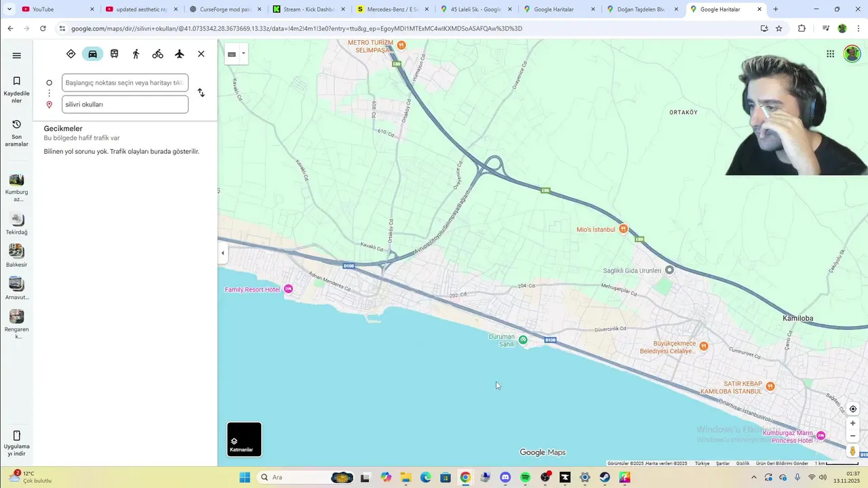Click the starting point input field
The image size is (868, 488).
[125, 83]
